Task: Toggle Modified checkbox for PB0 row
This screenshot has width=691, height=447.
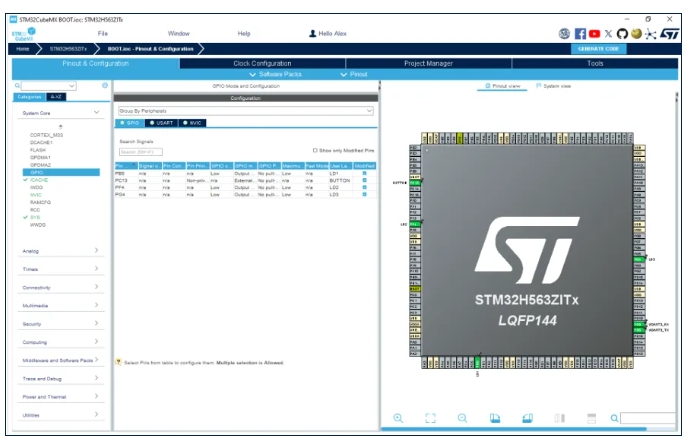Action: click(x=364, y=173)
